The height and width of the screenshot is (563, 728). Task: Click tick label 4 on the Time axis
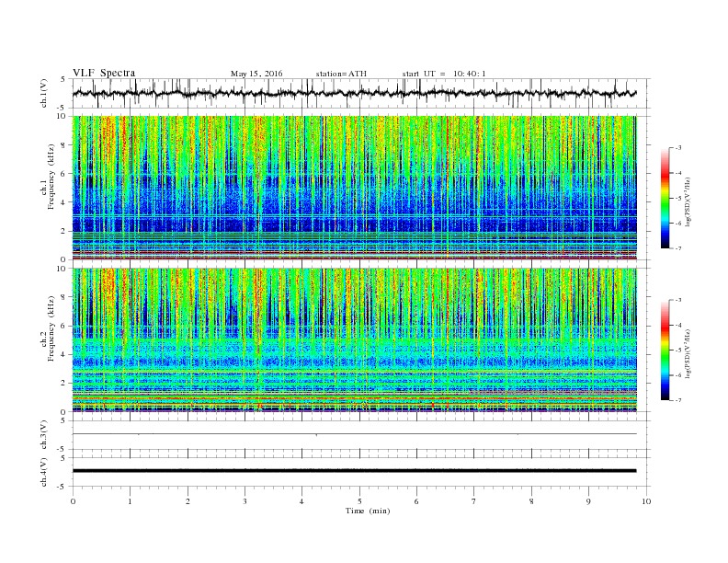pyautogui.click(x=302, y=501)
